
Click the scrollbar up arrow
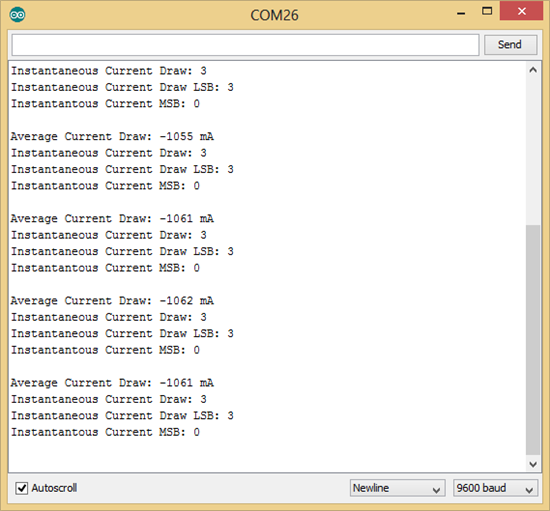point(533,70)
